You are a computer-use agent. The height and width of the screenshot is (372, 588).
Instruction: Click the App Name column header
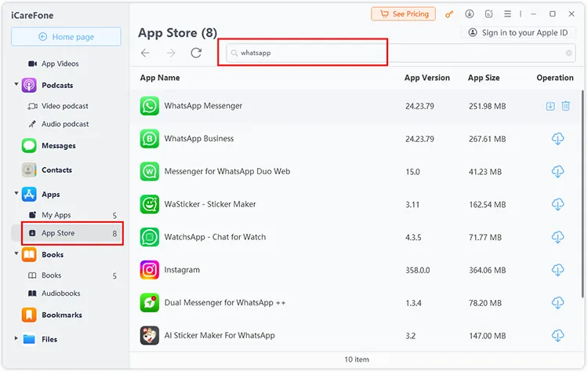[160, 78]
